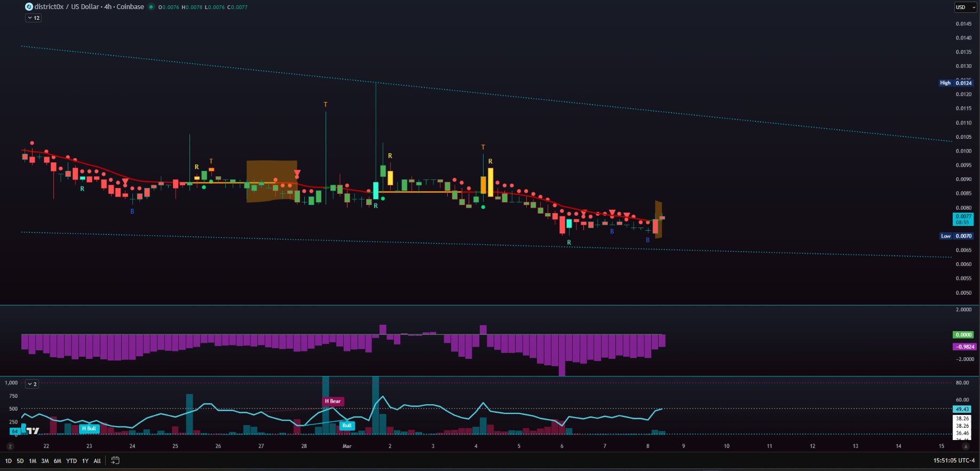The image size is (980, 471).
Task: Open timezone menu showing 15:51:05 UTC-4
Action: coord(954,460)
